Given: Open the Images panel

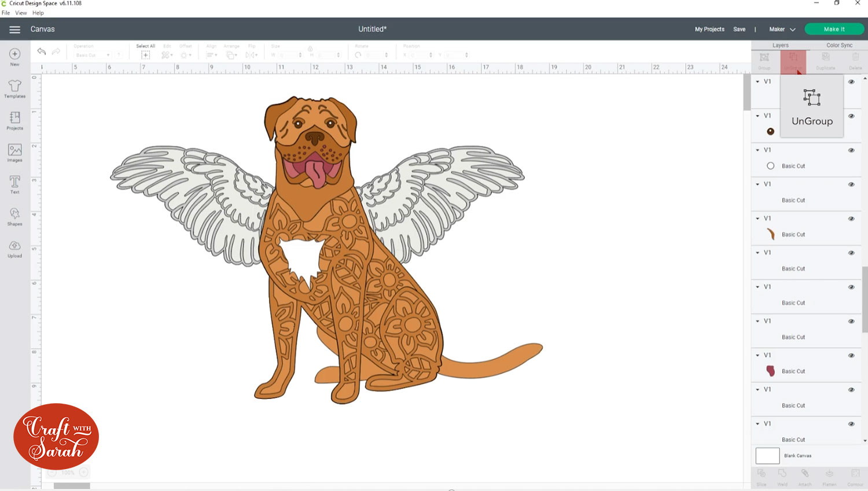Looking at the screenshot, I should click(14, 152).
